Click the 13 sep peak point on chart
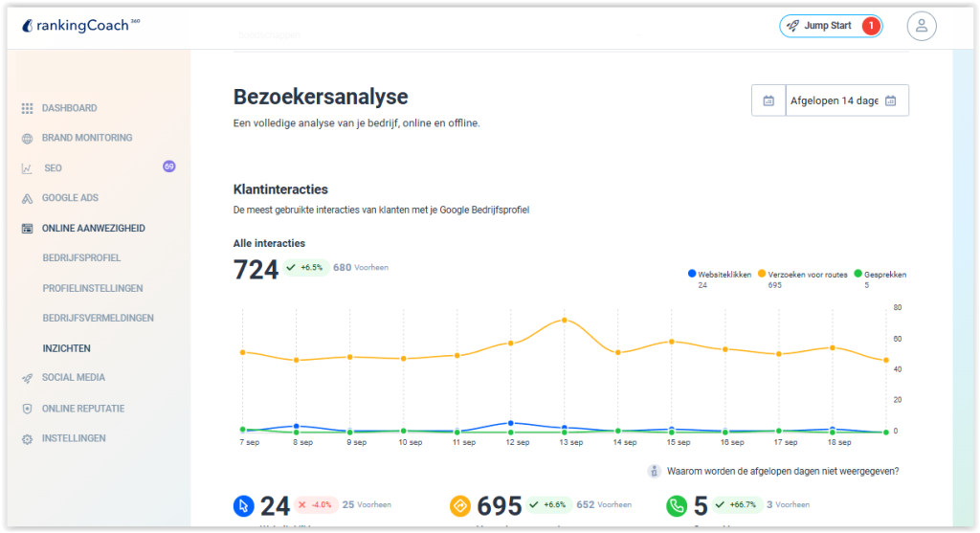Screen dimensions: 980x533 (565, 320)
